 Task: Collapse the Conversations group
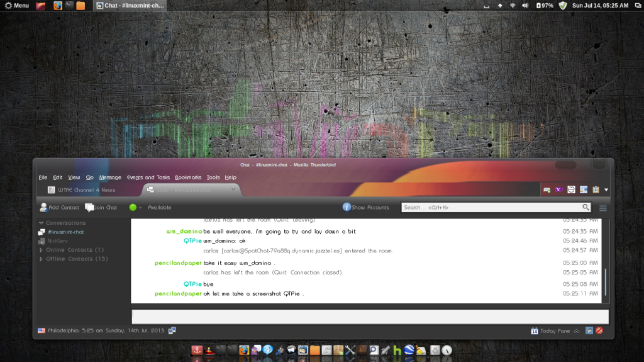[x=41, y=223]
